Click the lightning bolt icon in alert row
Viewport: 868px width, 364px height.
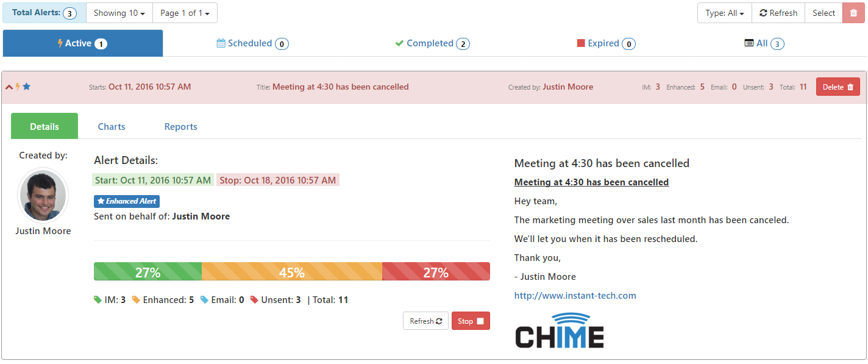[18, 87]
